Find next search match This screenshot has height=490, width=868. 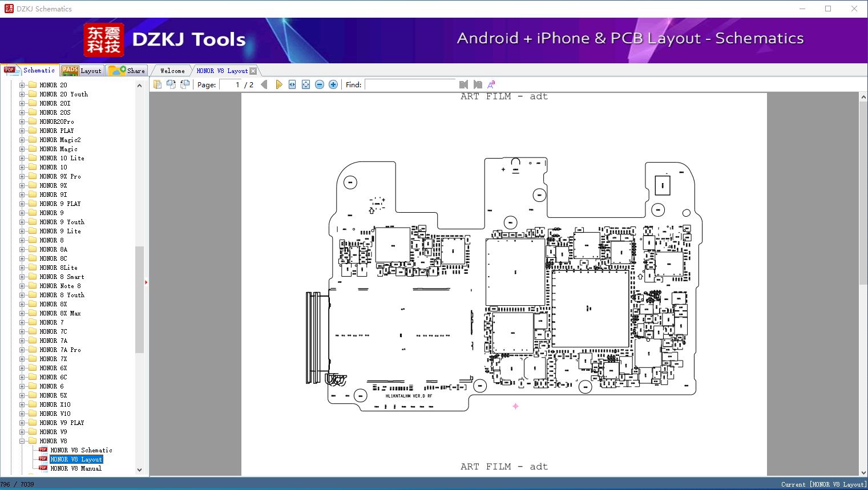(x=478, y=84)
